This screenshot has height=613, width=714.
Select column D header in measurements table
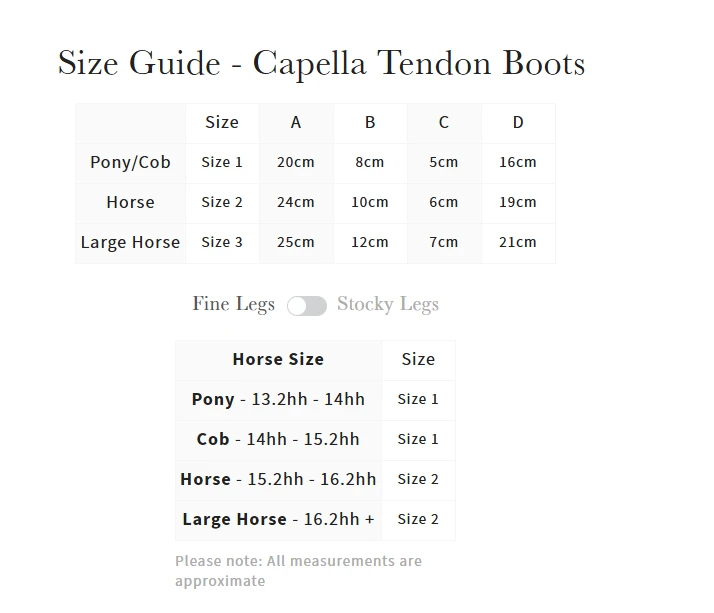(518, 122)
